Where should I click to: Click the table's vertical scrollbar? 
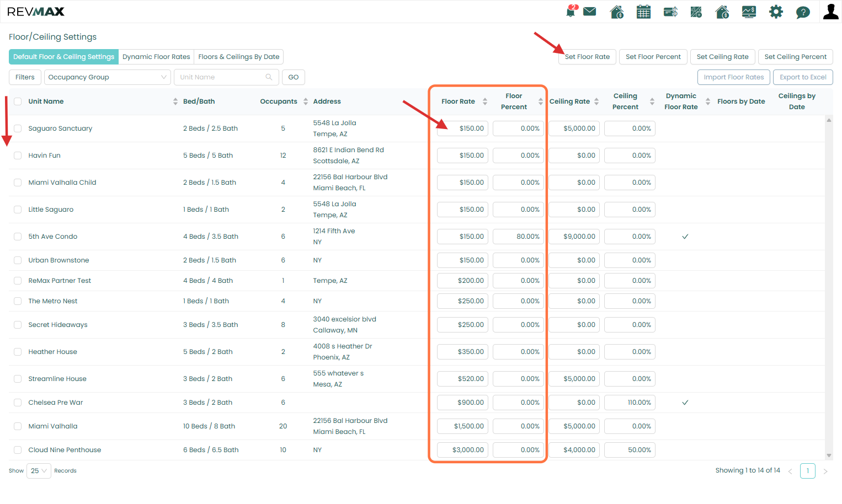pos(829,288)
